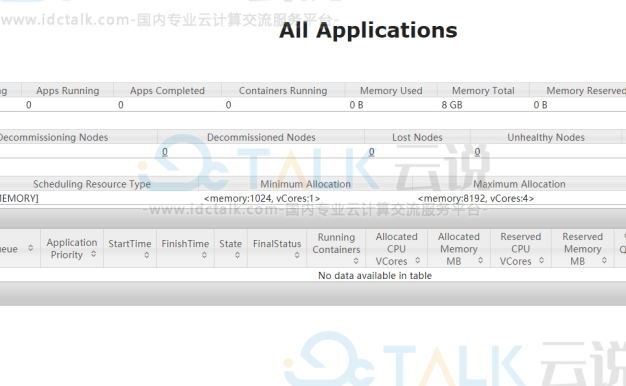The width and height of the screenshot is (626, 386).
Task: Select the Allocated CPU VCores header text
Action: pos(396,249)
